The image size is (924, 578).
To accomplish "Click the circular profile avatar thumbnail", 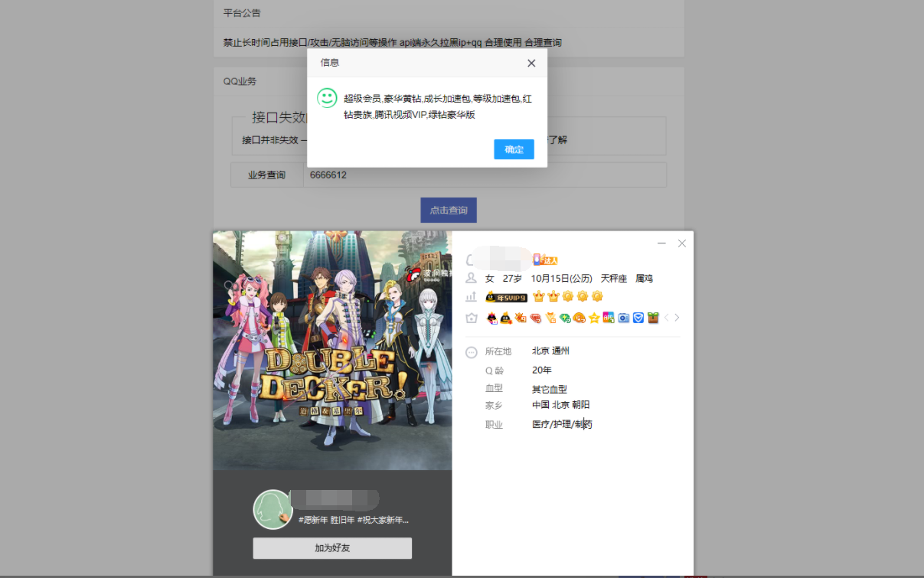I will coord(273,509).
